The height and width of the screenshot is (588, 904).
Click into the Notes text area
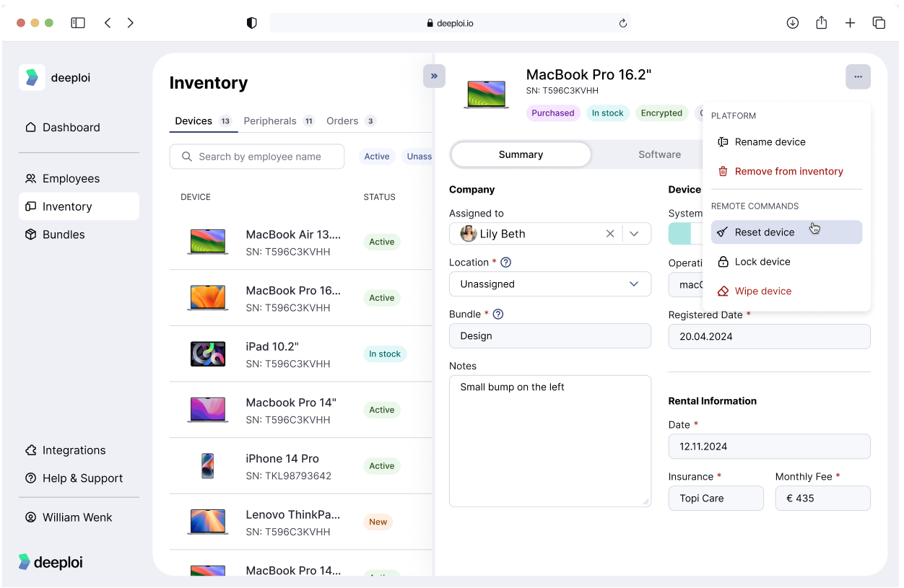coord(550,441)
